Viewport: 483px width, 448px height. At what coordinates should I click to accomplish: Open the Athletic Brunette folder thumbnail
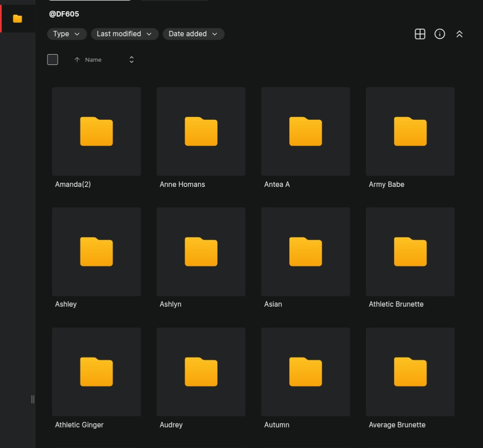pos(410,252)
